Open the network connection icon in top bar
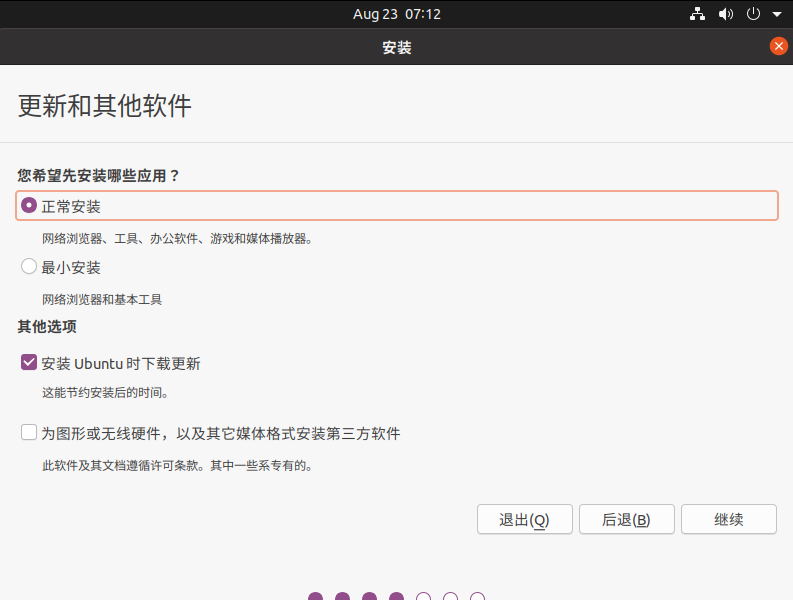The width and height of the screenshot is (793, 600). [x=697, y=14]
